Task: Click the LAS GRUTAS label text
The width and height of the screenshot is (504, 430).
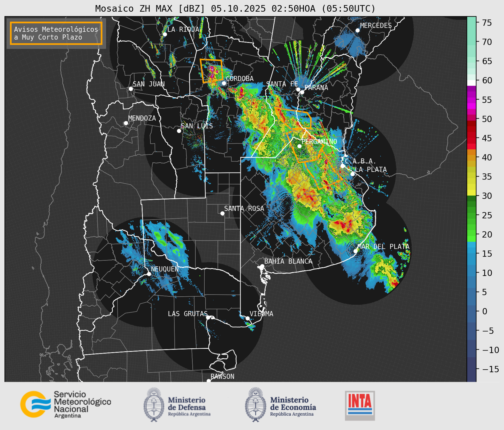Action: coord(188,314)
